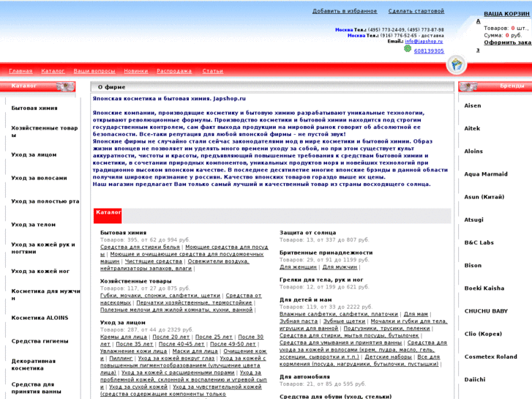Open Подгузники, трусики, пеленки link

(x=387, y=329)
